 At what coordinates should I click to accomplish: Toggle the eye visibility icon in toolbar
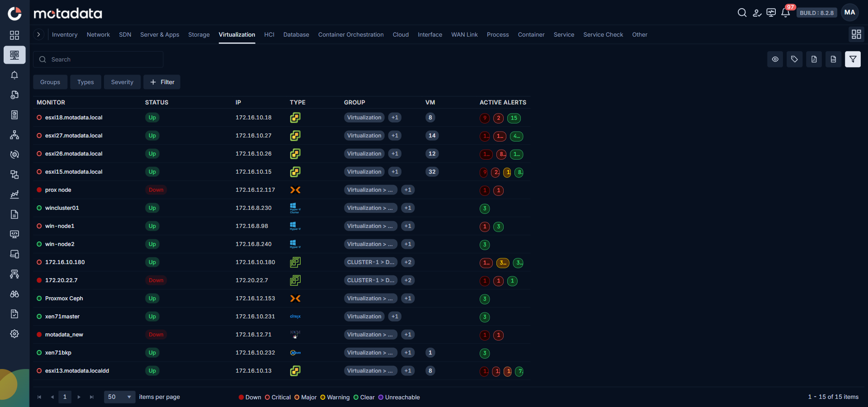pos(775,59)
